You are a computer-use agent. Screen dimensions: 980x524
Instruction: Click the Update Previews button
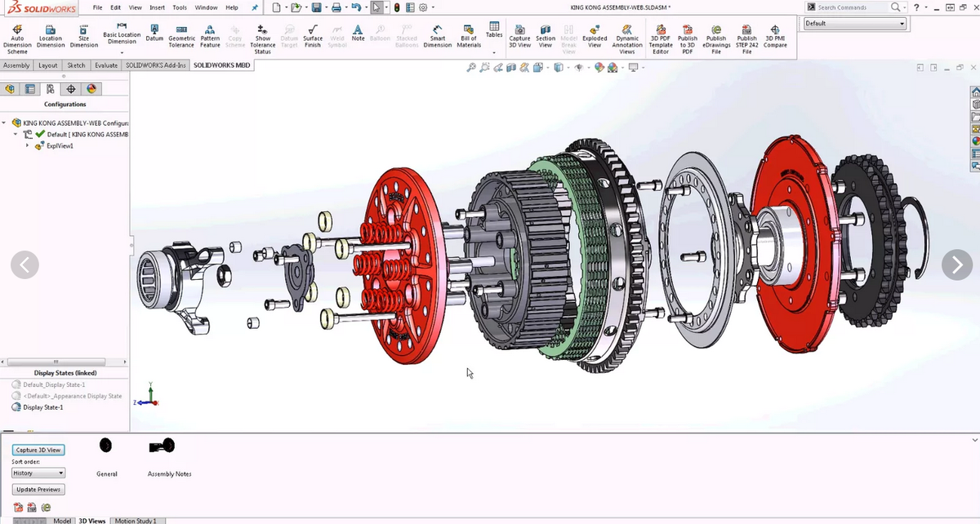[x=38, y=490]
